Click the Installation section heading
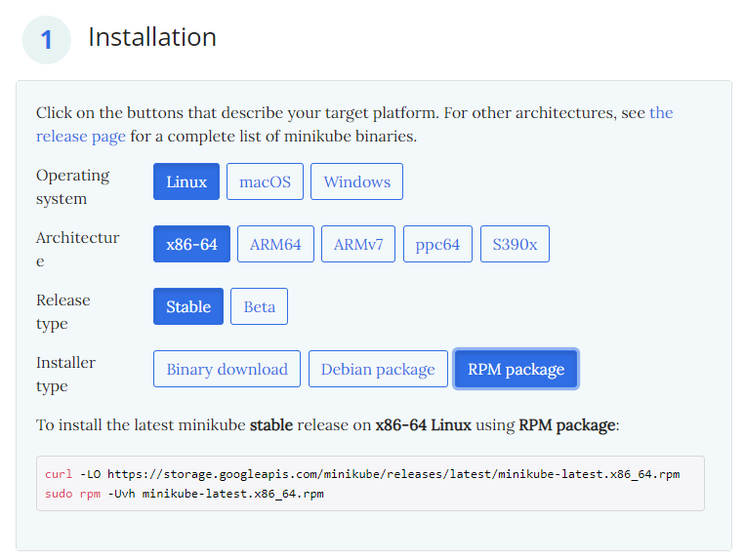 click(x=152, y=37)
